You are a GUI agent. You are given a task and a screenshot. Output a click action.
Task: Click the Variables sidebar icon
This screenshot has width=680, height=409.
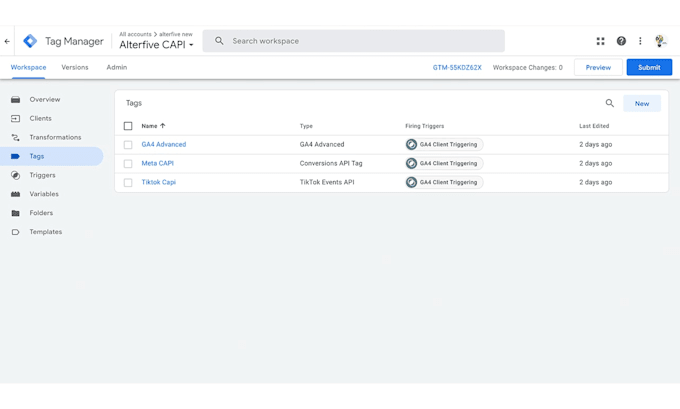(x=16, y=194)
